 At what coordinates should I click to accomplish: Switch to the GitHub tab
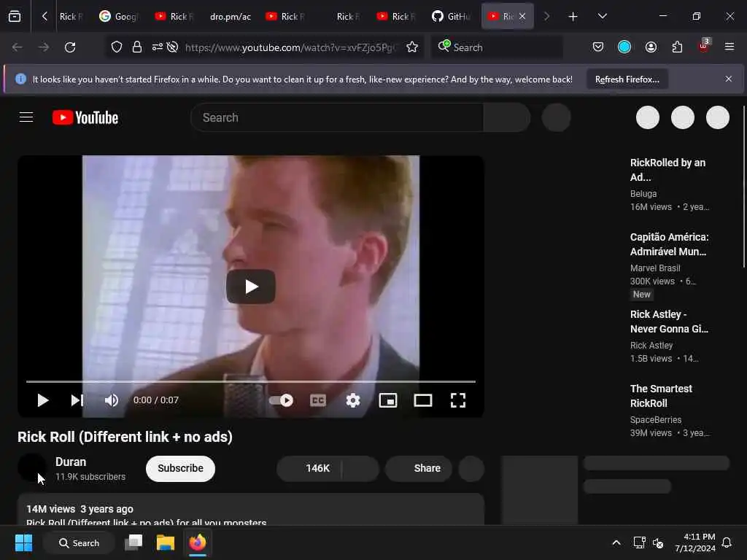451,17
